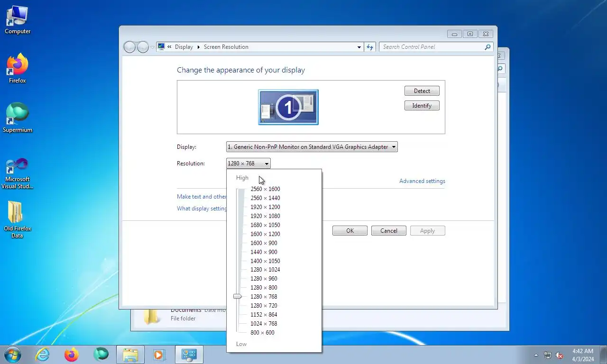
Task: Click the Display breadcrumb in address bar
Action: pyautogui.click(x=184, y=47)
